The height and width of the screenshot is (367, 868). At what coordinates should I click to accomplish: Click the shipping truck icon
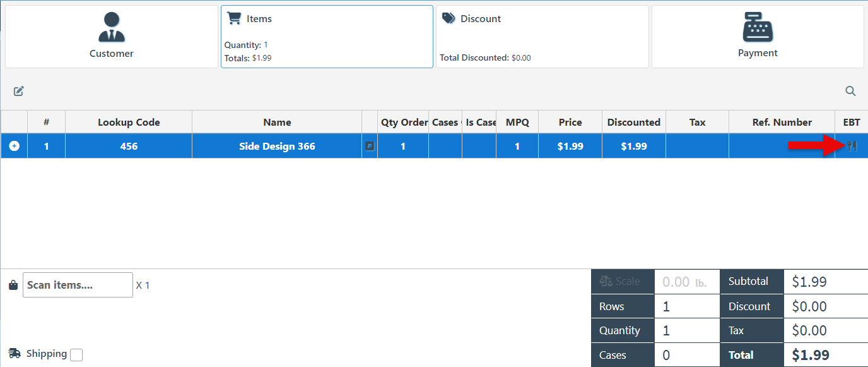coord(15,354)
